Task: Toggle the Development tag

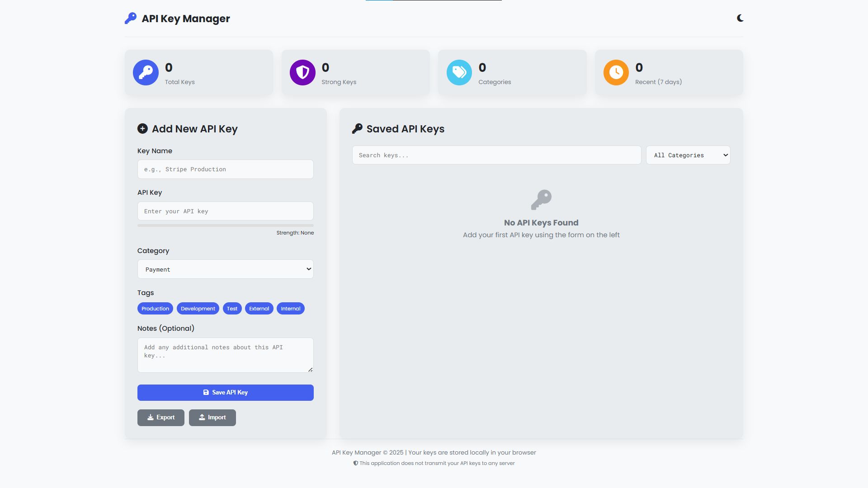Action: coord(198,309)
